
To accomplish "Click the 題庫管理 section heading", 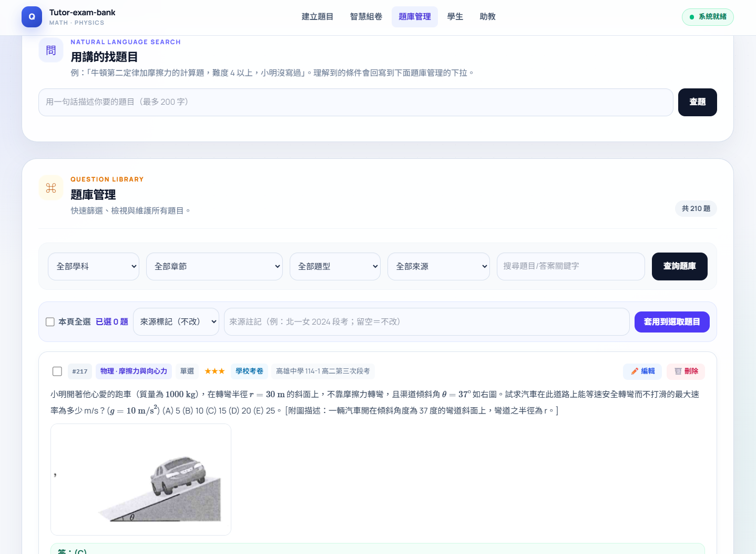I will 93,195.
